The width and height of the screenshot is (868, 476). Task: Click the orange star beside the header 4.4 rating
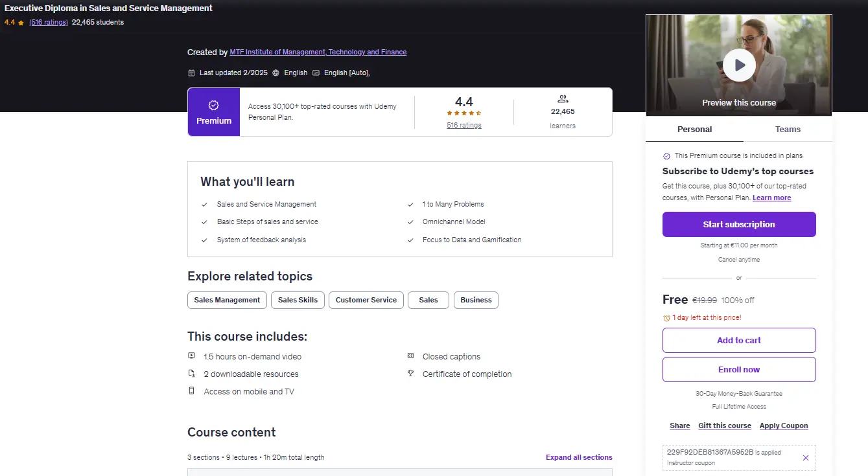(21, 23)
